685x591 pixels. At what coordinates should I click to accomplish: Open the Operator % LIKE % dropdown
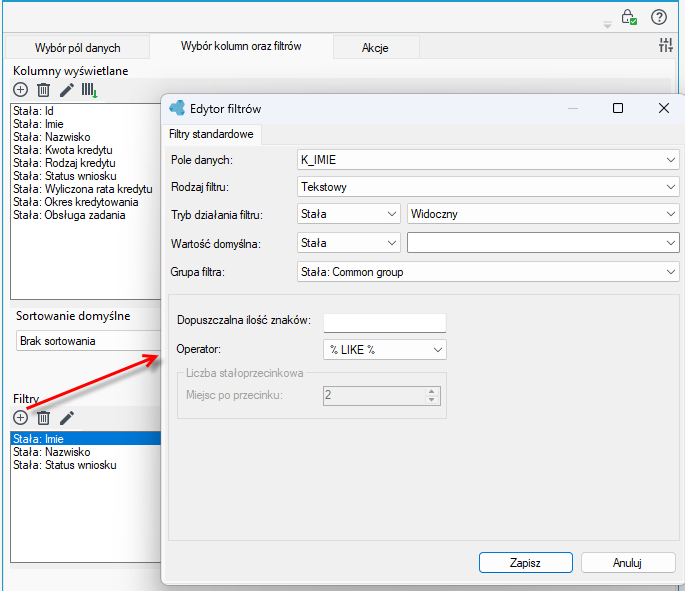(x=385, y=350)
